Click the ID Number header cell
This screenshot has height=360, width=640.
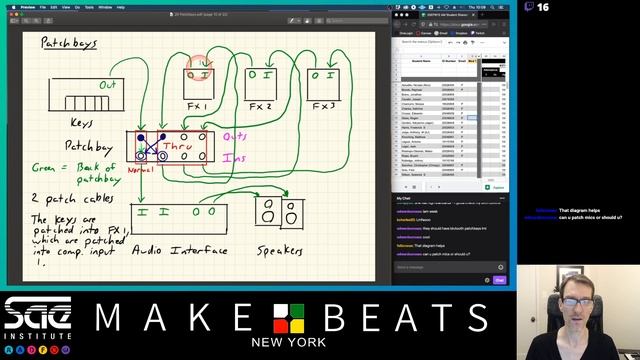[449, 61]
